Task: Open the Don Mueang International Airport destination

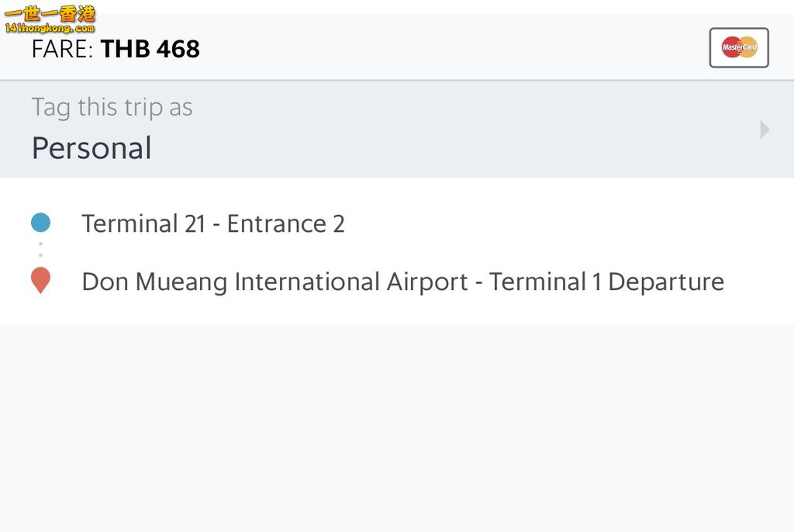Action: pyautogui.click(x=402, y=282)
